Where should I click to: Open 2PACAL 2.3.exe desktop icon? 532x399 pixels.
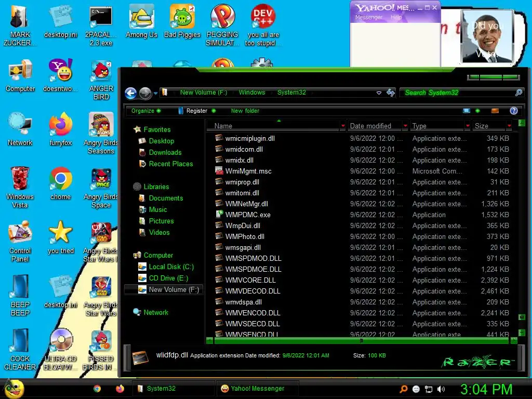[101, 26]
